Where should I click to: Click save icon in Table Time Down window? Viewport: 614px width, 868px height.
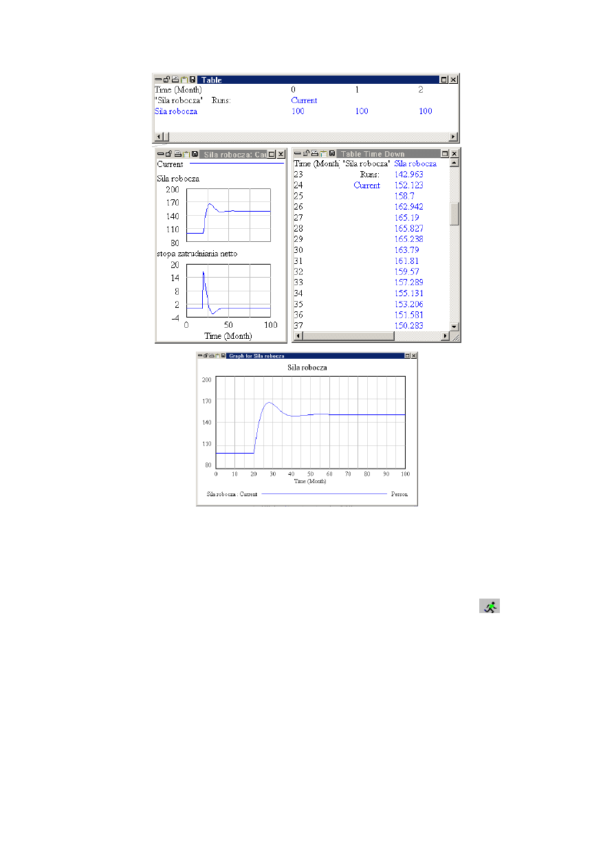coord(332,154)
